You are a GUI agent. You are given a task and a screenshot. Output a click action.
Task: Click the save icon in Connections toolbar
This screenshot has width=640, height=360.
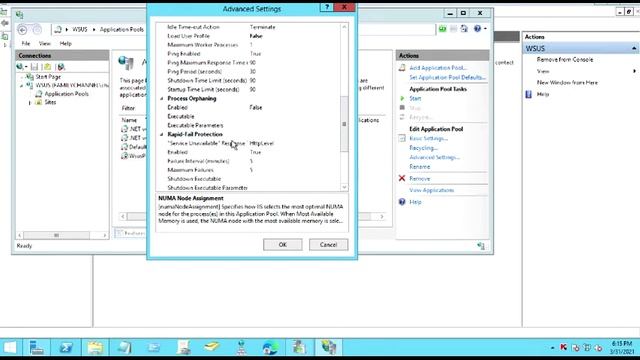[x=35, y=67]
